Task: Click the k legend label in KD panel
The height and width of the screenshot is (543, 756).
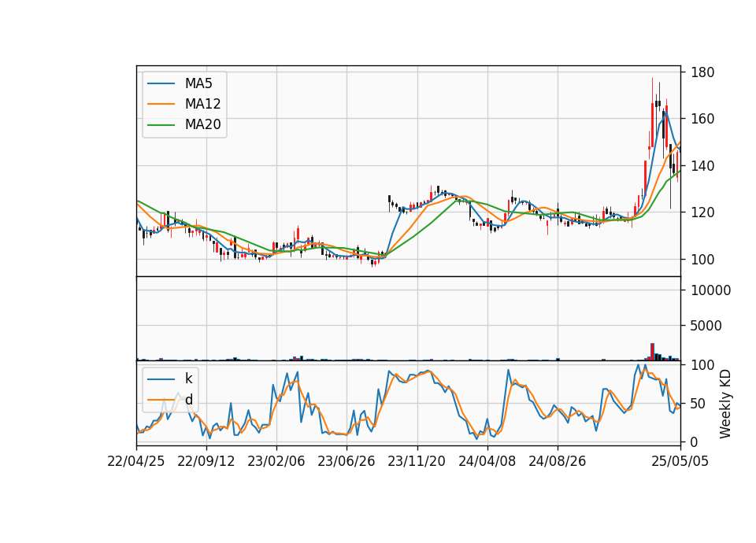Action: point(188,379)
